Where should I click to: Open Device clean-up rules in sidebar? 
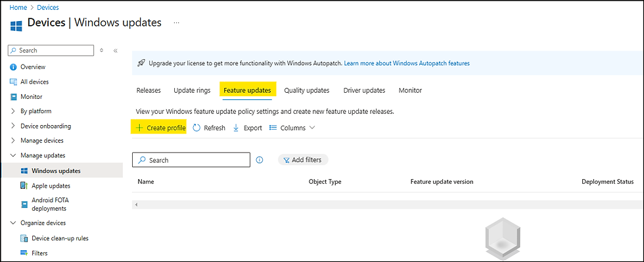pos(60,238)
